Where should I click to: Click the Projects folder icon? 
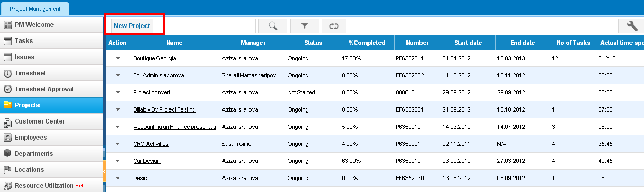click(x=8, y=105)
